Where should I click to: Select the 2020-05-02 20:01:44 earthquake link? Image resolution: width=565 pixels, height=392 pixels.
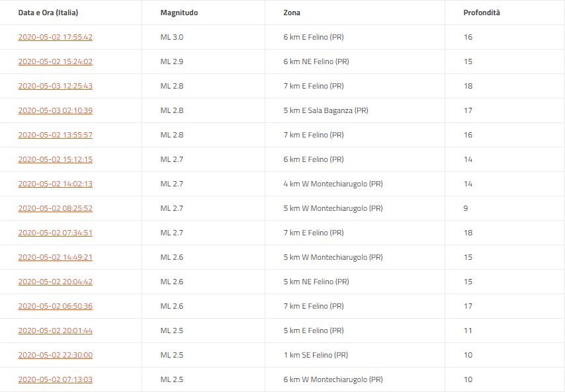[55, 331]
